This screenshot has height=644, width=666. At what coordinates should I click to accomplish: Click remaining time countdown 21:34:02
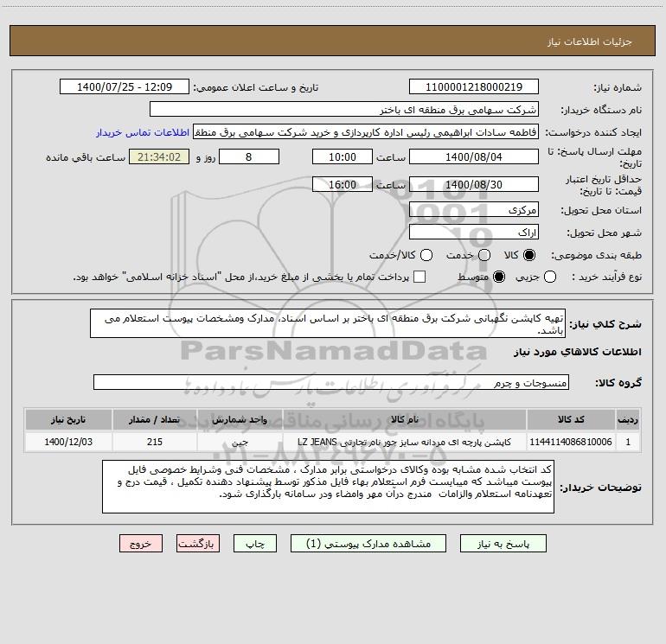[x=159, y=156]
